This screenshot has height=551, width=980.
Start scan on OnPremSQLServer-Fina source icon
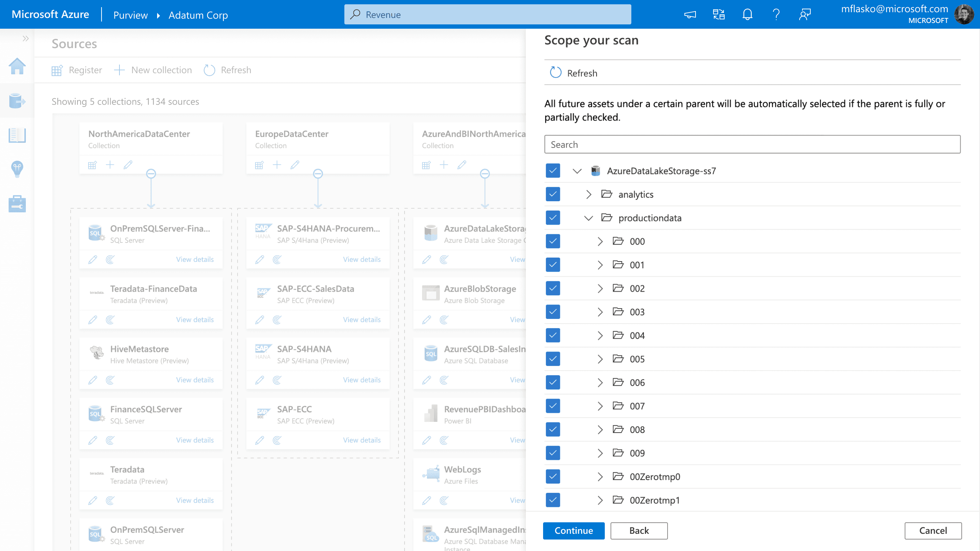coord(110,259)
